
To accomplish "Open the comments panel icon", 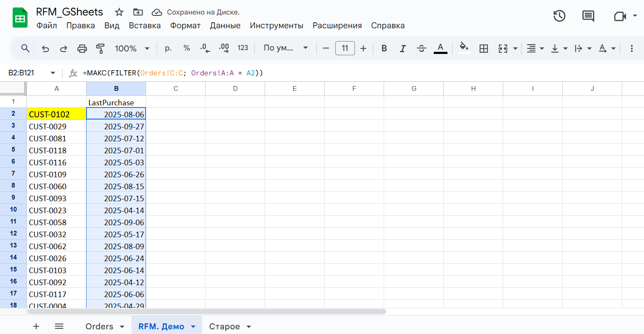I will (588, 16).
